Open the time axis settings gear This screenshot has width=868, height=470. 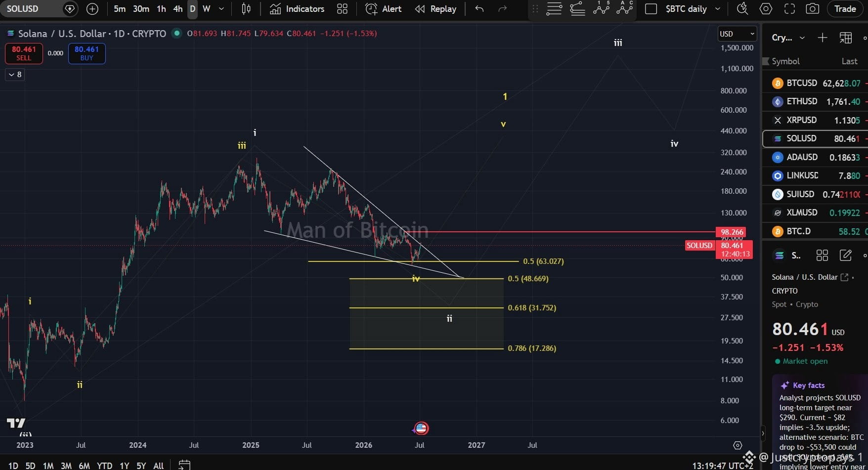738,445
